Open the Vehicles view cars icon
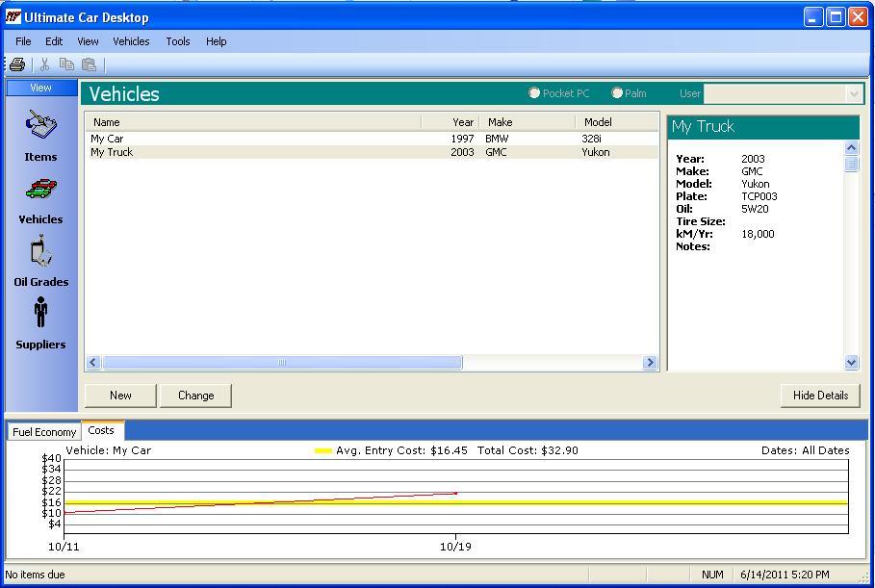This screenshot has width=875, height=588. pos(40,189)
